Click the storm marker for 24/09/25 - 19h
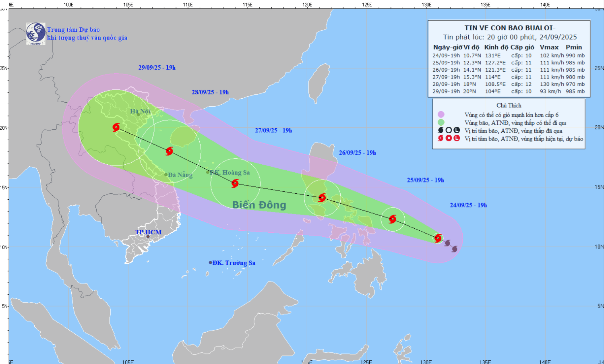 pyautogui.click(x=438, y=238)
